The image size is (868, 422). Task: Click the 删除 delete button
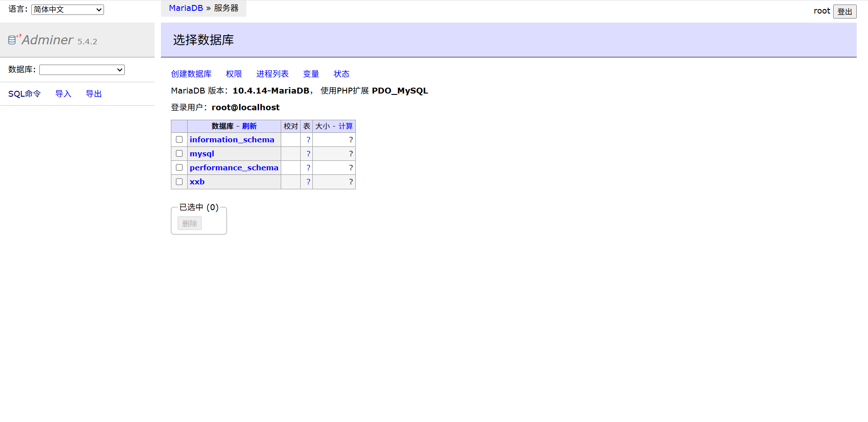(189, 223)
